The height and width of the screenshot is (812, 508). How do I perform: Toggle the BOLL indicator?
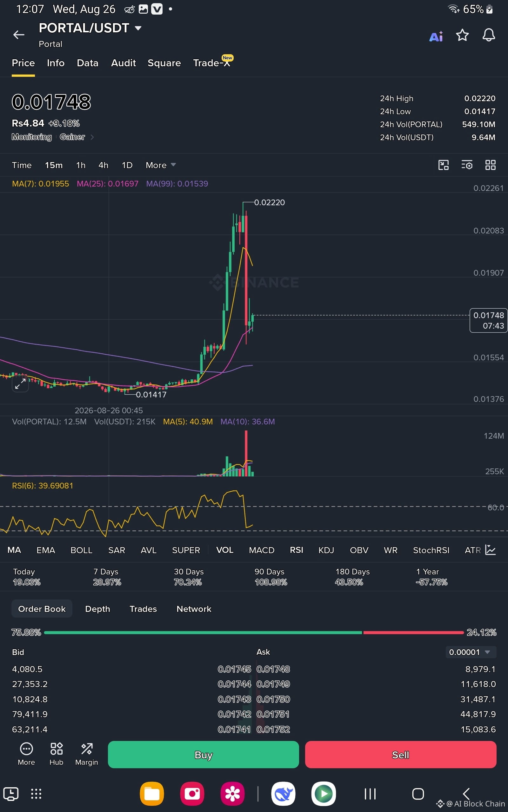[81, 550]
